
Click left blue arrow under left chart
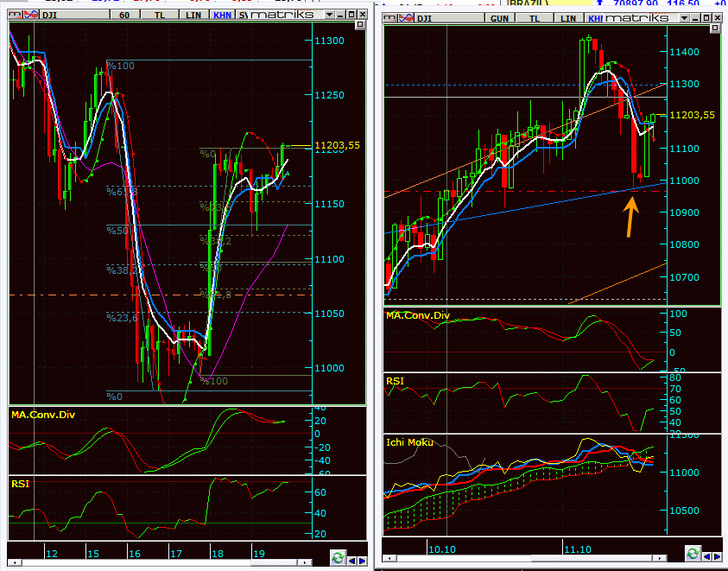[352, 559]
